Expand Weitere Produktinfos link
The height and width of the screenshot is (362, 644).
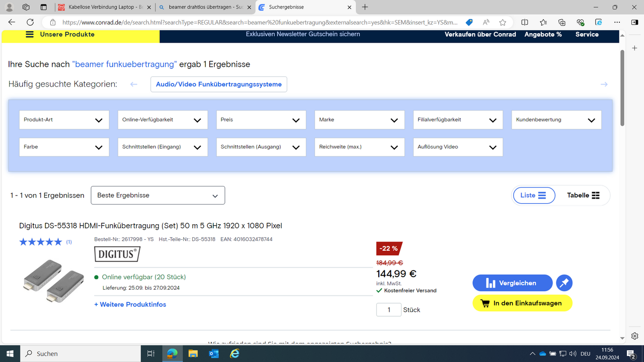click(x=130, y=304)
